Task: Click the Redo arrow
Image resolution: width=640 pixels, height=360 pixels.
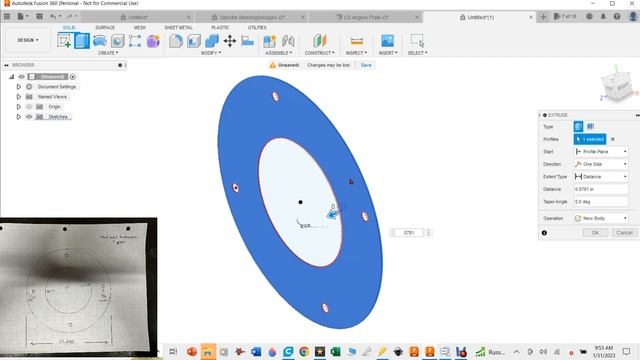Action: (x=69, y=16)
